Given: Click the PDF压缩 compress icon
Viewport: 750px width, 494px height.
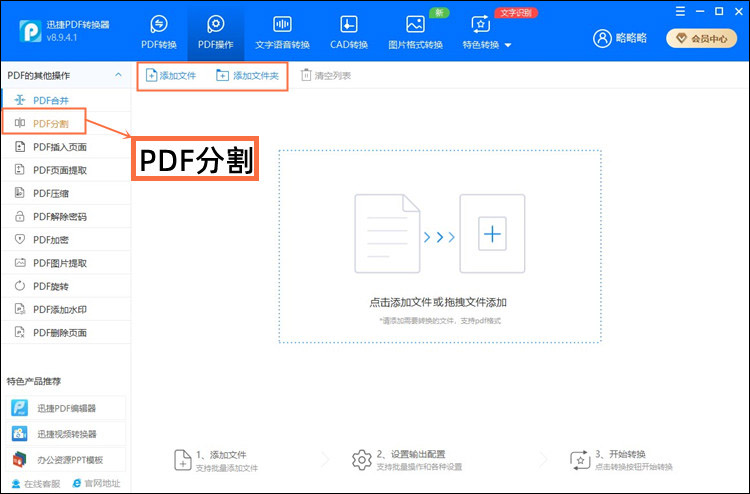Looking at the screenshot, I should 20,193.
